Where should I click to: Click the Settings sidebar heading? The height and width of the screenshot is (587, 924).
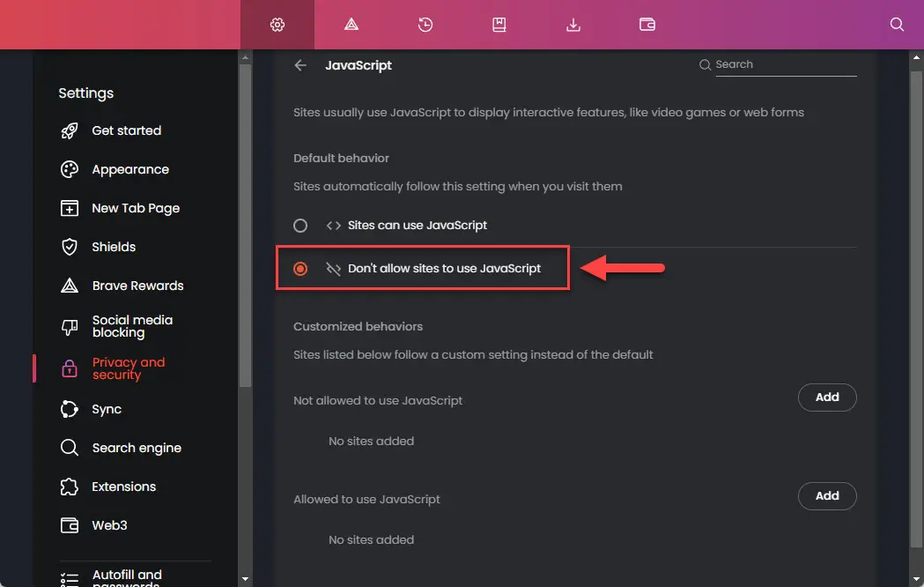86,93
